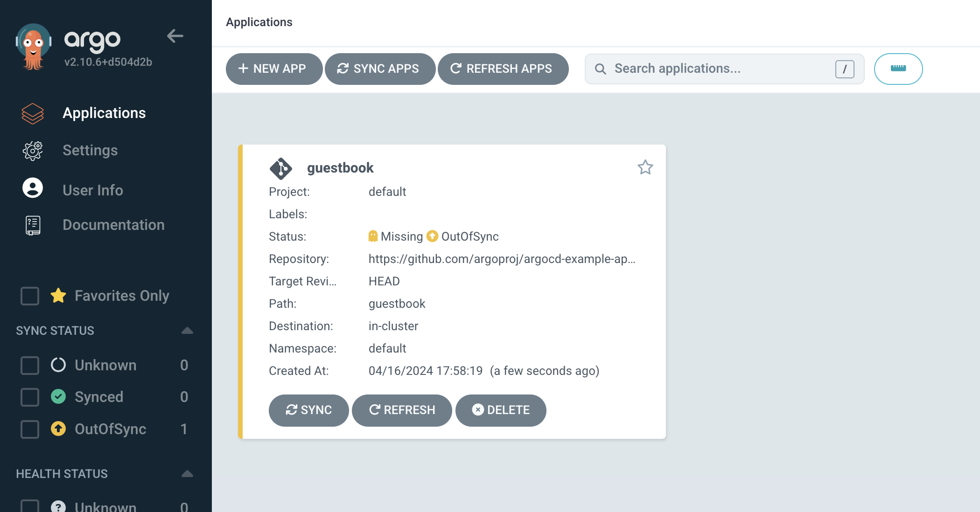Check the Synced sync status filter

[x=30, y=397]
